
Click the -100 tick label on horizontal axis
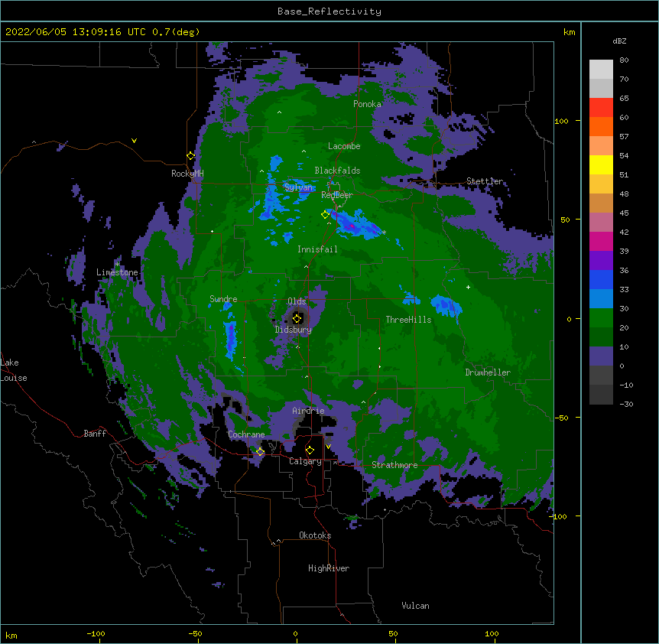pos(96,633)
